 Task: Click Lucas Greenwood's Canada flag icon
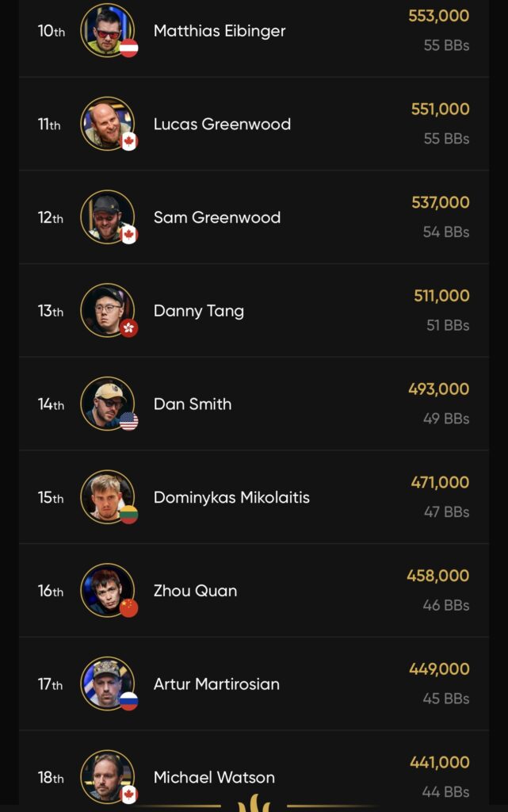(x=128, y=141)
